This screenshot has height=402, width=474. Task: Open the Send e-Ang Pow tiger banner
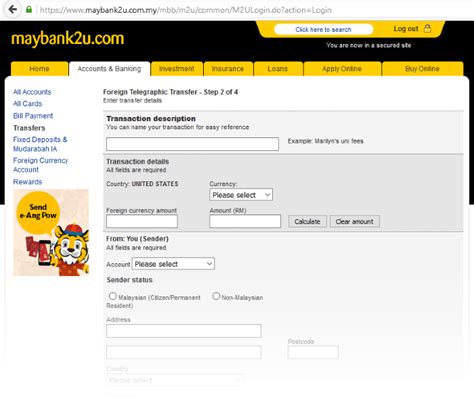click(x=51, y=232)
